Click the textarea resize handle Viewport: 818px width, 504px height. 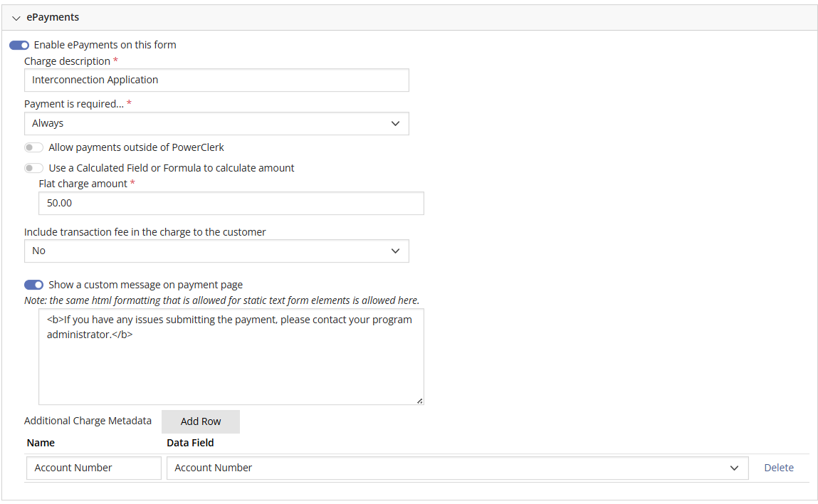[x=419, y=401]
